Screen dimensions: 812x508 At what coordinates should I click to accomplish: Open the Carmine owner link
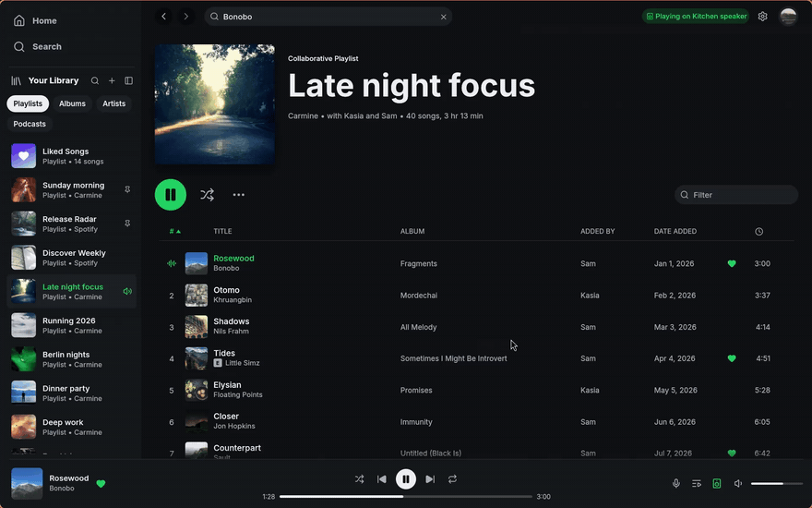coord(303,116)
